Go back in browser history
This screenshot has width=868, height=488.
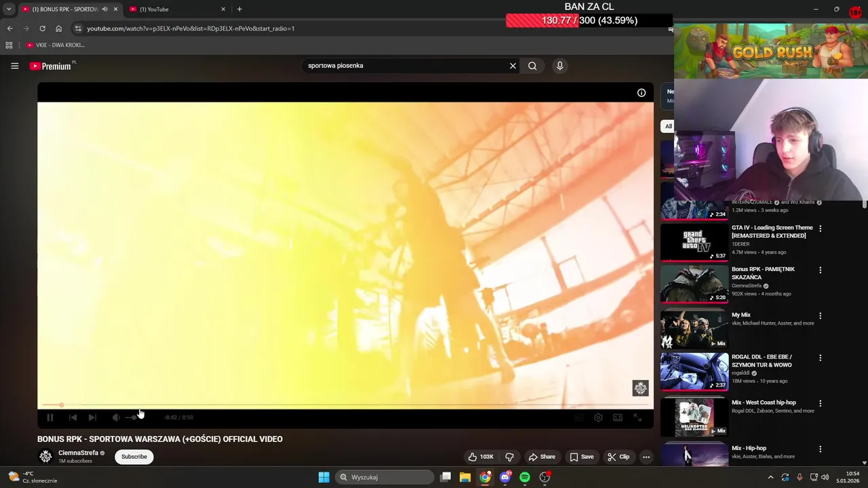click(x=9, y=28)
